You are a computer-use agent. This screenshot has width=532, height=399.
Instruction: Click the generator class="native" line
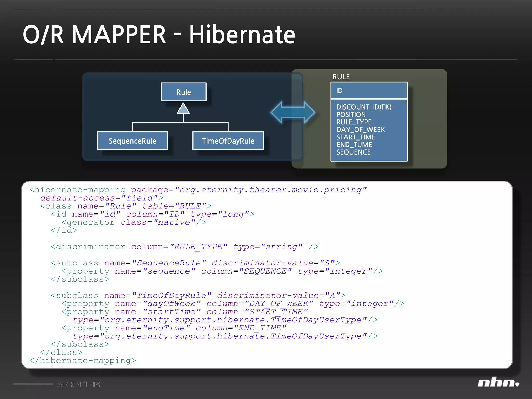point(134,223)
